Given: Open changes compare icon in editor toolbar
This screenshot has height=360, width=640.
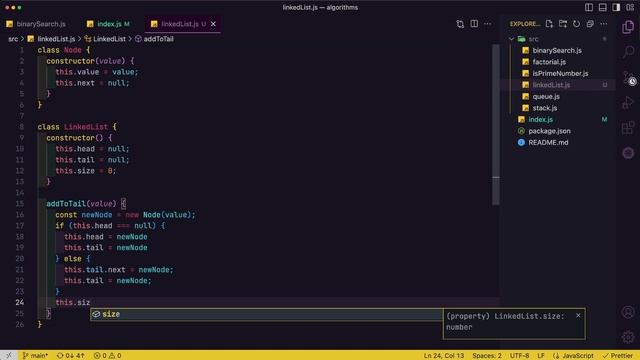Looking at the screenshot, I should 460,24.
